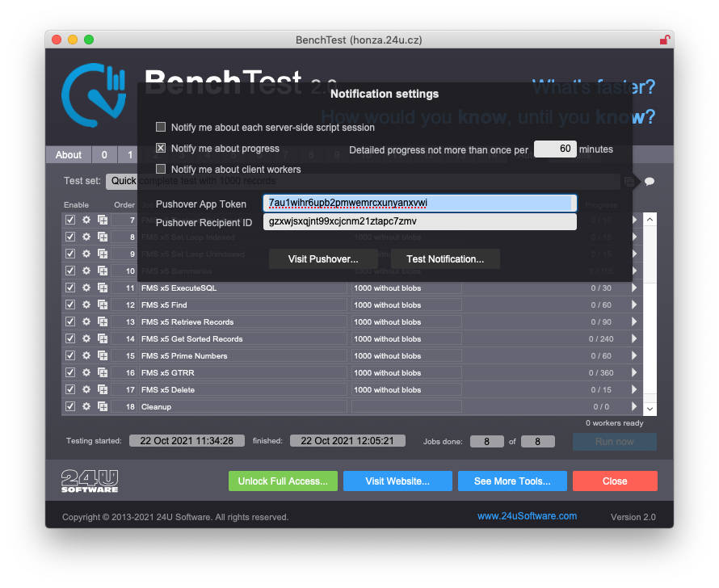Enable Notify me about client workers
The height and width of the screenshot is (588, 719).
(x=161, y=169)
